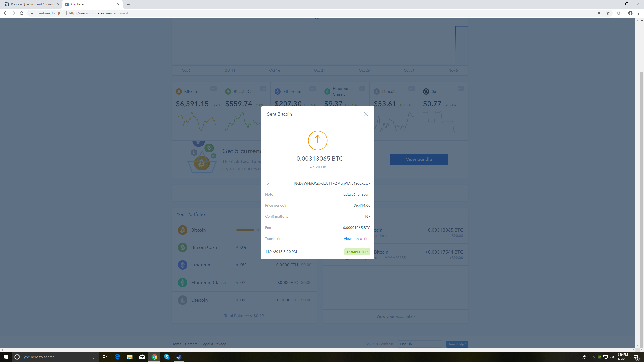Open Steam from taskbar
Image resolution: width=644 pixels, height=362 pixels.
[179, 357]
